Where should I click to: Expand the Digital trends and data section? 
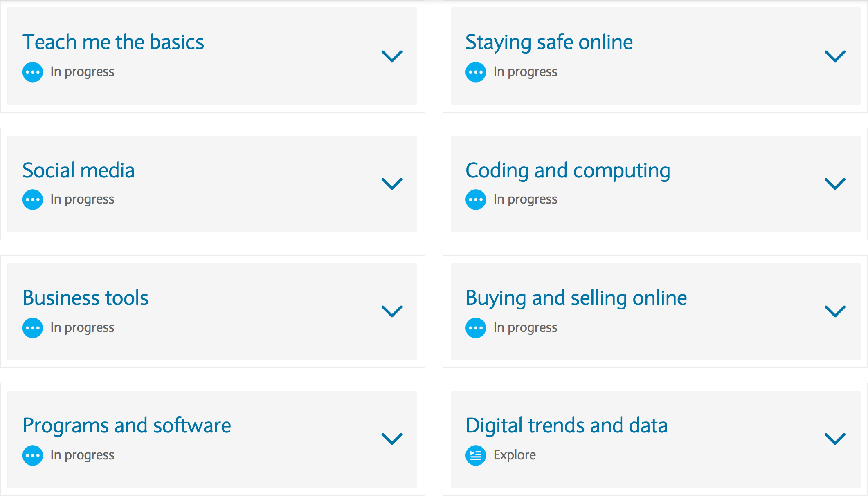[836, 440]
